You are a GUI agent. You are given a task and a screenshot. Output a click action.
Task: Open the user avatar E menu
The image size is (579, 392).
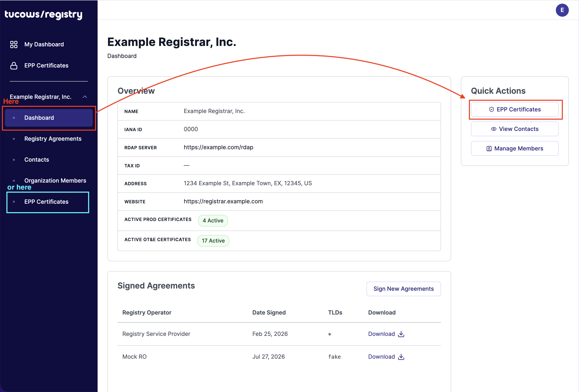click(562, 10)
